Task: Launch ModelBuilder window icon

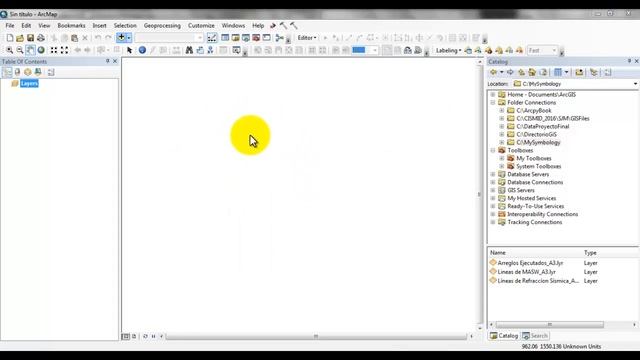Action: [280, 38]
